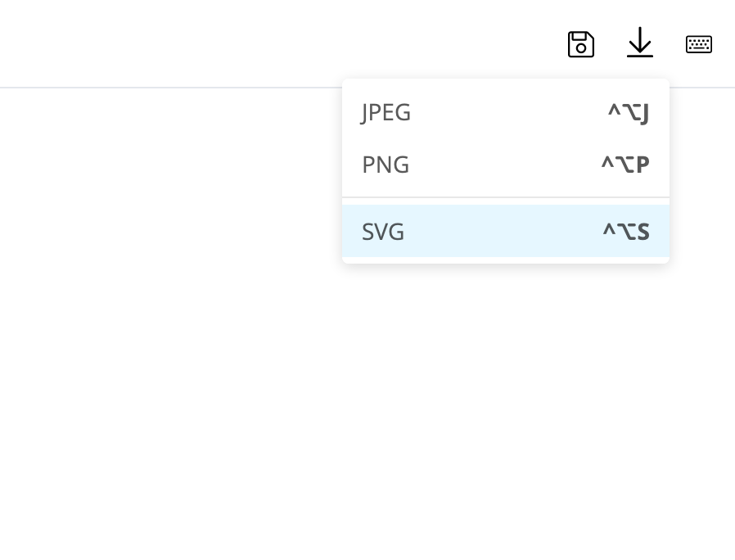Close the dropdown via the download icon
The height and width of the screenshot is (560, 735).
640,43
